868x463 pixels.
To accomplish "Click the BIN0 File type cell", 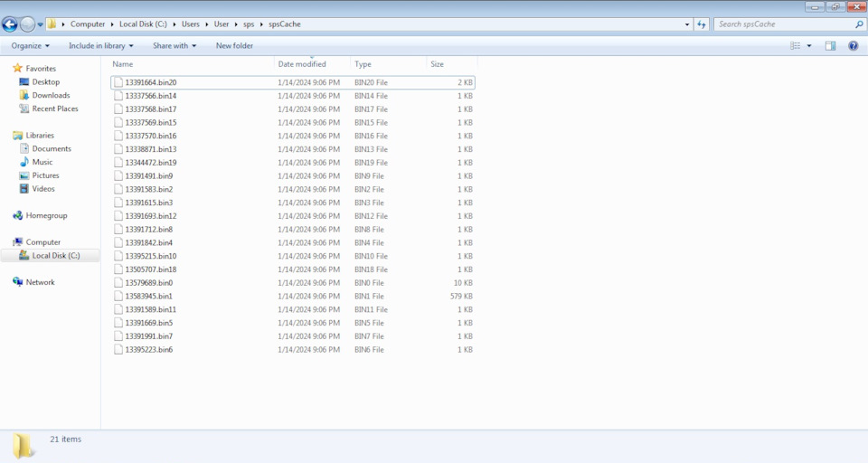I will (369, 282).
